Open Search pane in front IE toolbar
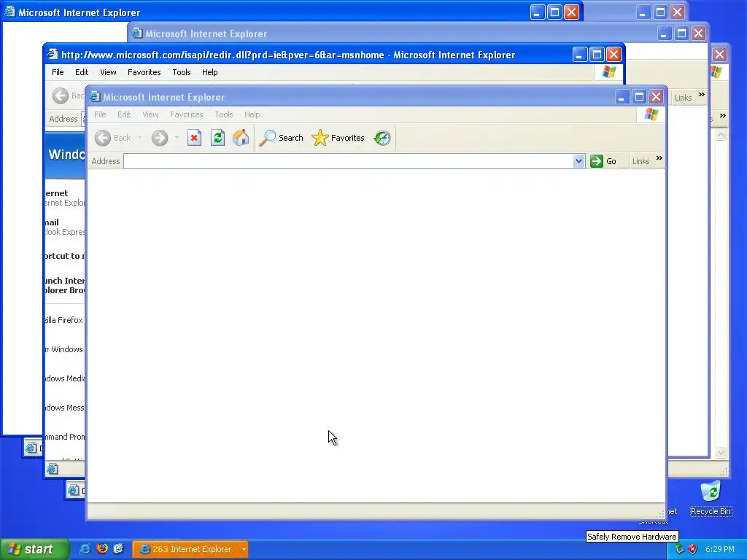747x560 pixels. click(x=281, y=138)
